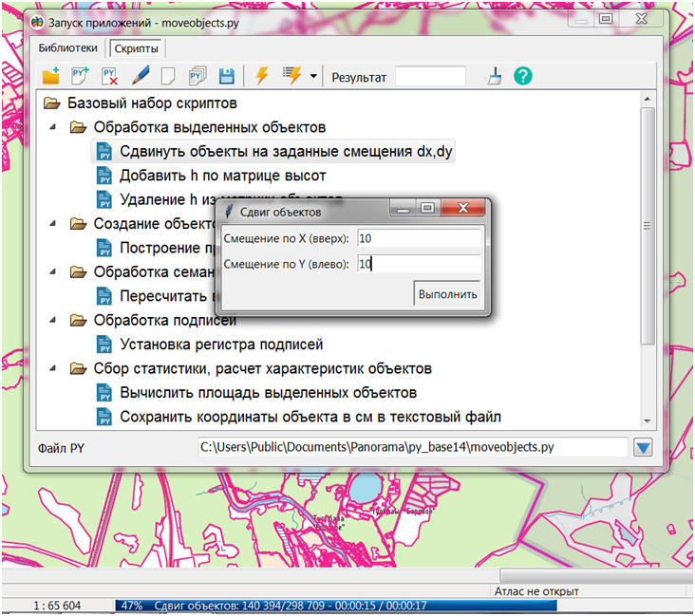Click the Смещение по X input field

419,237
